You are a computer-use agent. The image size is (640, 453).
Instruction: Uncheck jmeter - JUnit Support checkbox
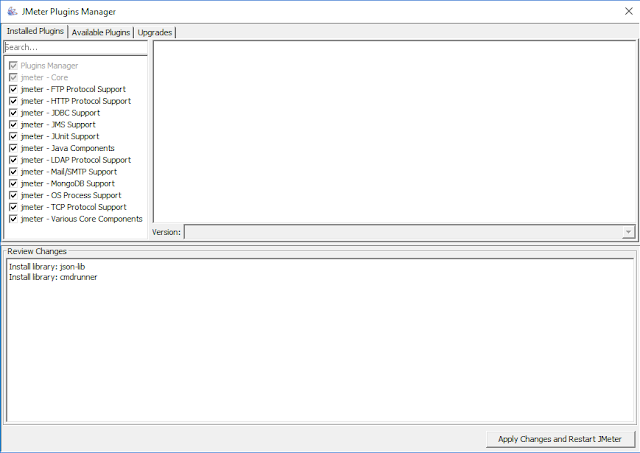13,137
